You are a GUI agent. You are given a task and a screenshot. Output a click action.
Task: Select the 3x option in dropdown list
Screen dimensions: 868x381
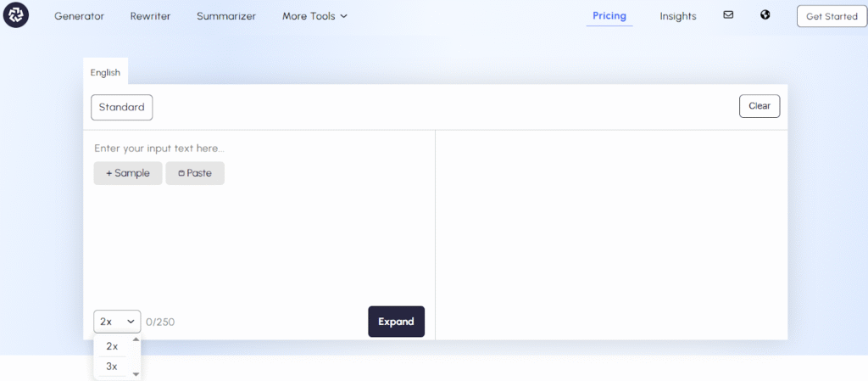[112, 367]
